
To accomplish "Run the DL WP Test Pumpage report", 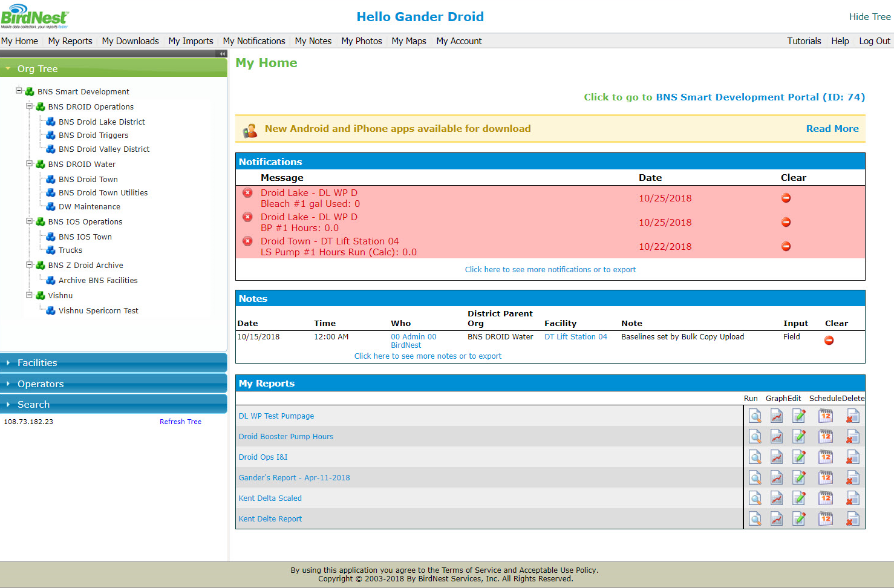I will (755, 416).
